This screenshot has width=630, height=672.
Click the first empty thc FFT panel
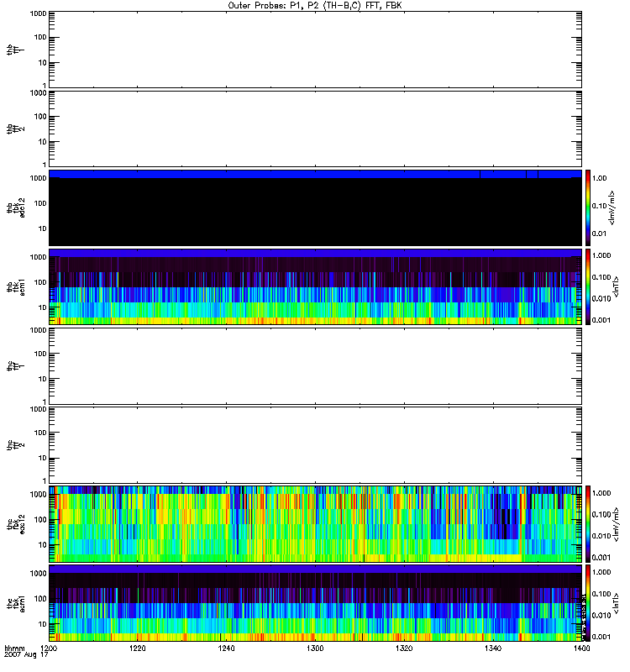pos(315,365)
